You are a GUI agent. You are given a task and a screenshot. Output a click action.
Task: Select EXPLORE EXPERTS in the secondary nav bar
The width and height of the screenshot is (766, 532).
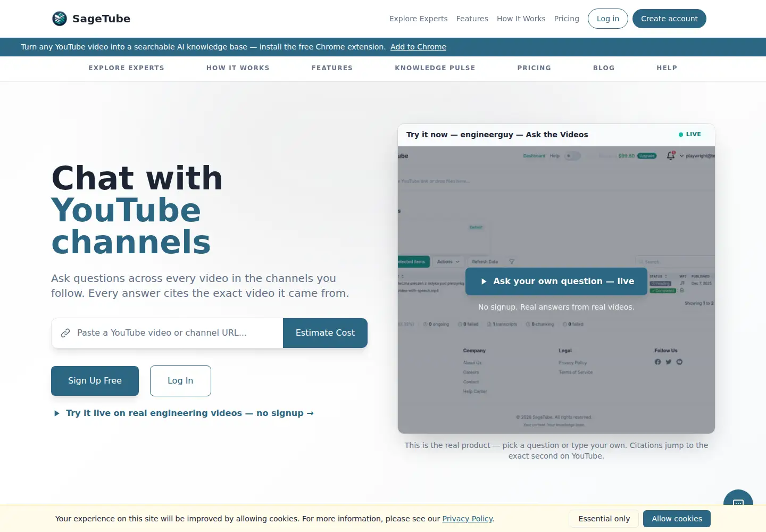click(x=126, y=68)
